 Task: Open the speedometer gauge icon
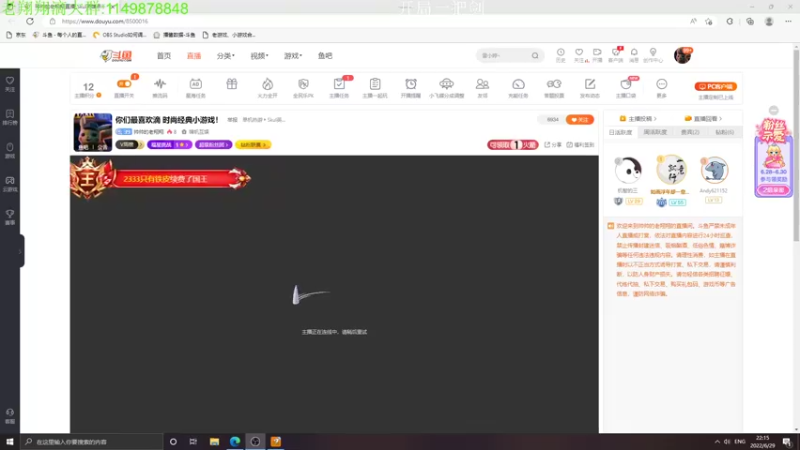tap(518, 86)
